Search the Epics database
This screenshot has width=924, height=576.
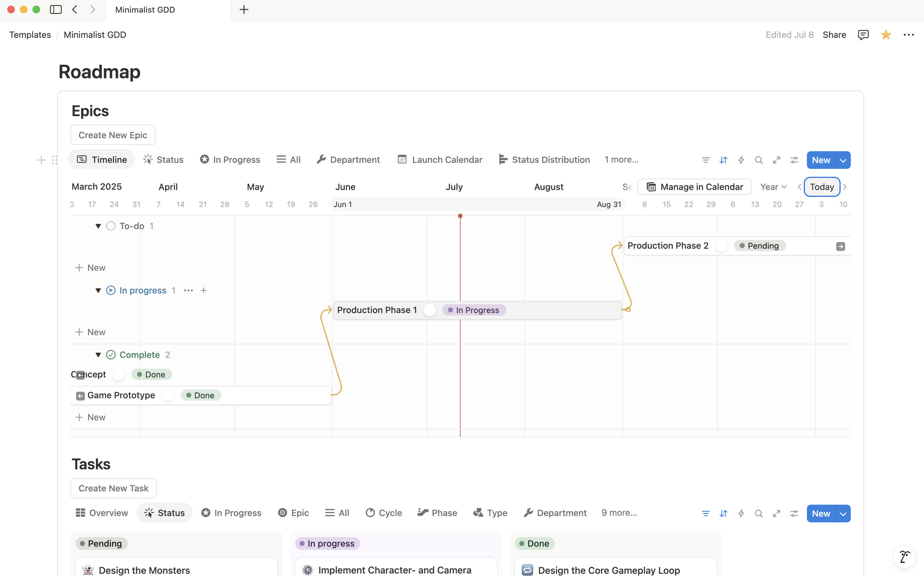[759, 160]
